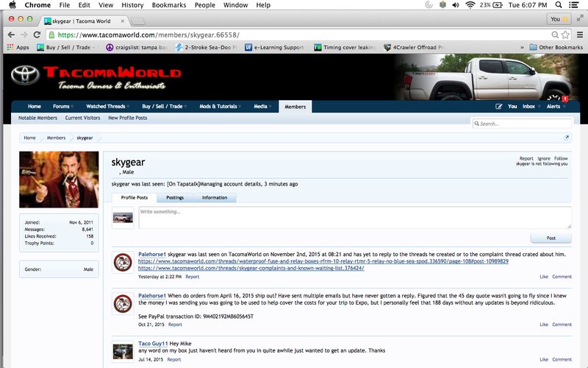Open Notable Members link
The height and width of the screenshot is (368, 588).
(38, 118)
